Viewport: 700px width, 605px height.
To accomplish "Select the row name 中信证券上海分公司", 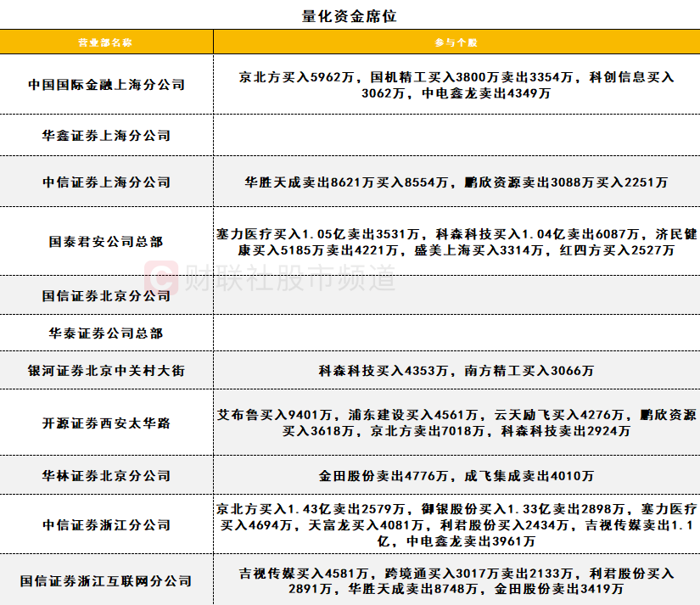I will click(106, 182).
